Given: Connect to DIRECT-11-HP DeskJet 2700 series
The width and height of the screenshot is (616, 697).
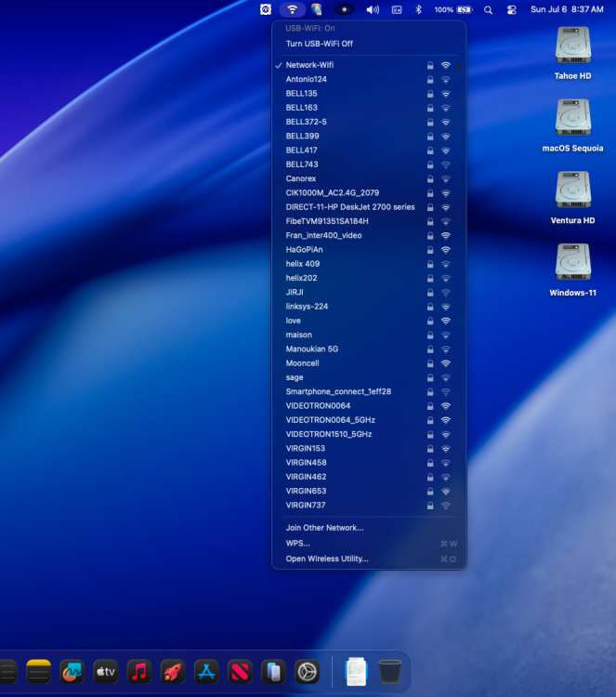Looking at the screenshot, I should point(369,207).
